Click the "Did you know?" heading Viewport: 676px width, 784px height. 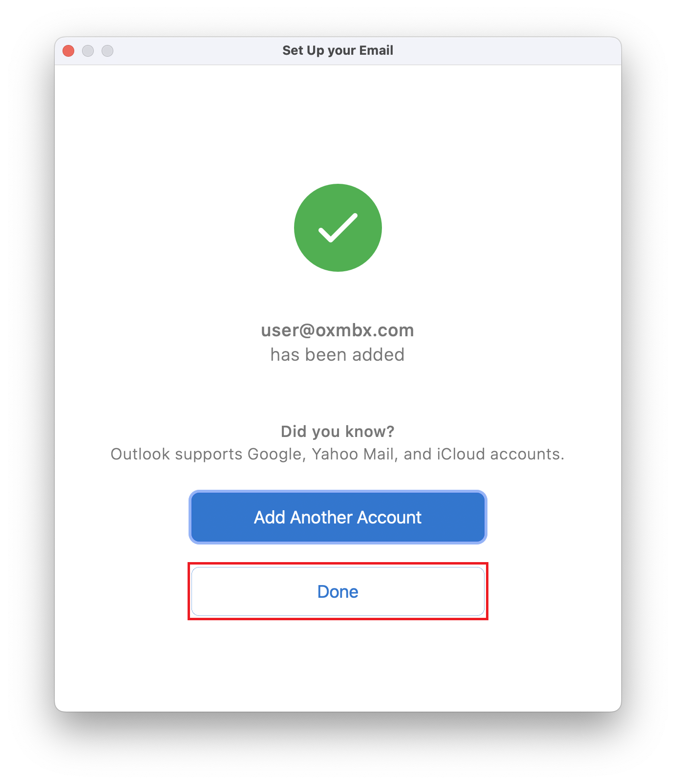338,432
